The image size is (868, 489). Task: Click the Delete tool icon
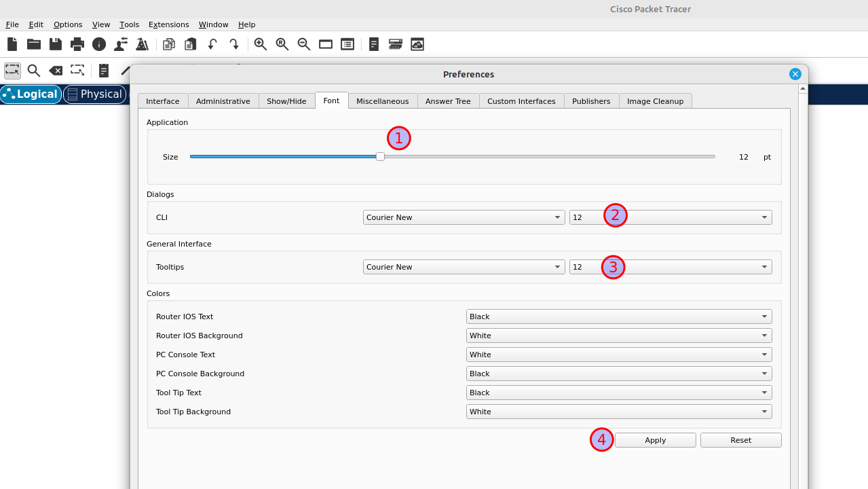[56, 70]
